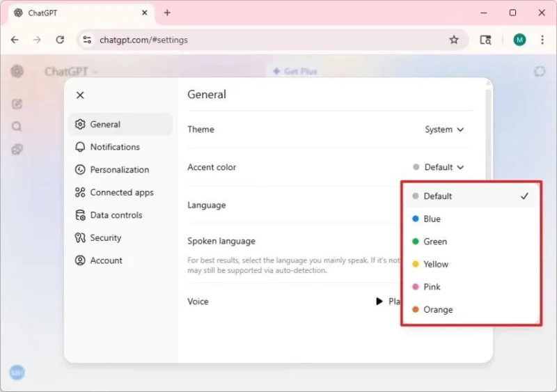Click the green color dot

click(415, 242)
